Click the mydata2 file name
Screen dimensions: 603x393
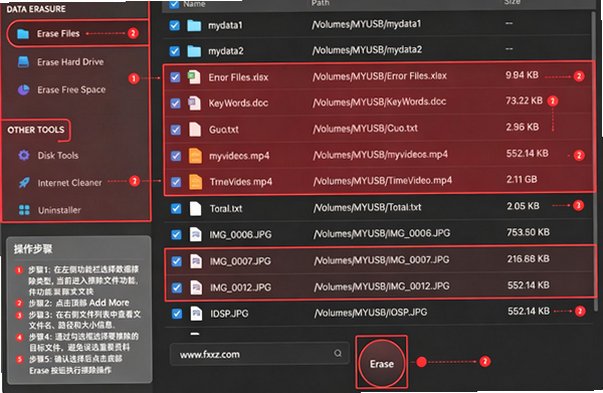coord(226,51)
